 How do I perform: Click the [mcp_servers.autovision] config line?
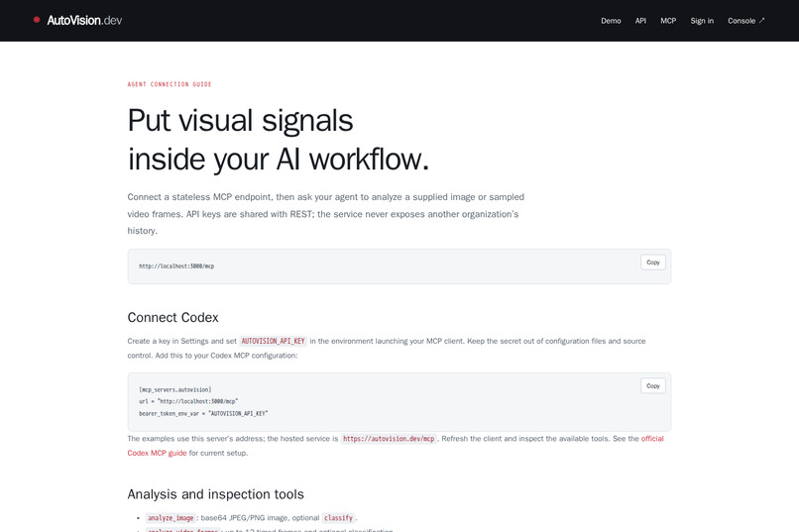click(x=174, y=389)
